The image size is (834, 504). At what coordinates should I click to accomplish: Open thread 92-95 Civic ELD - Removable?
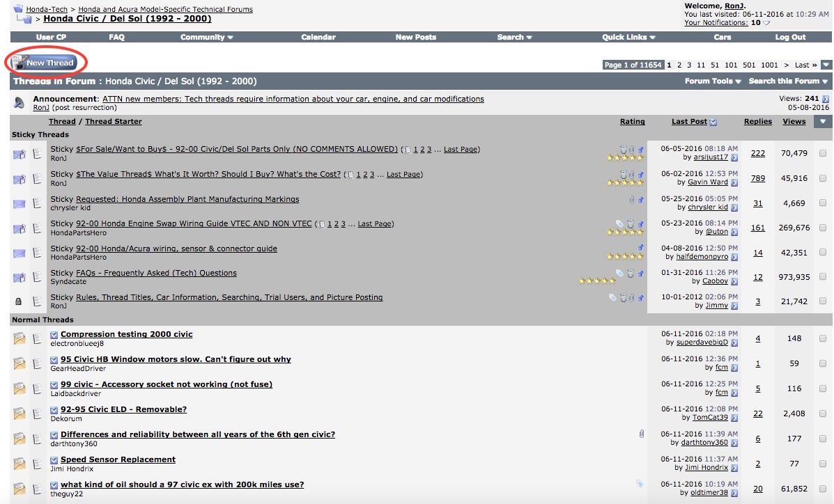(x=123, y=409)
